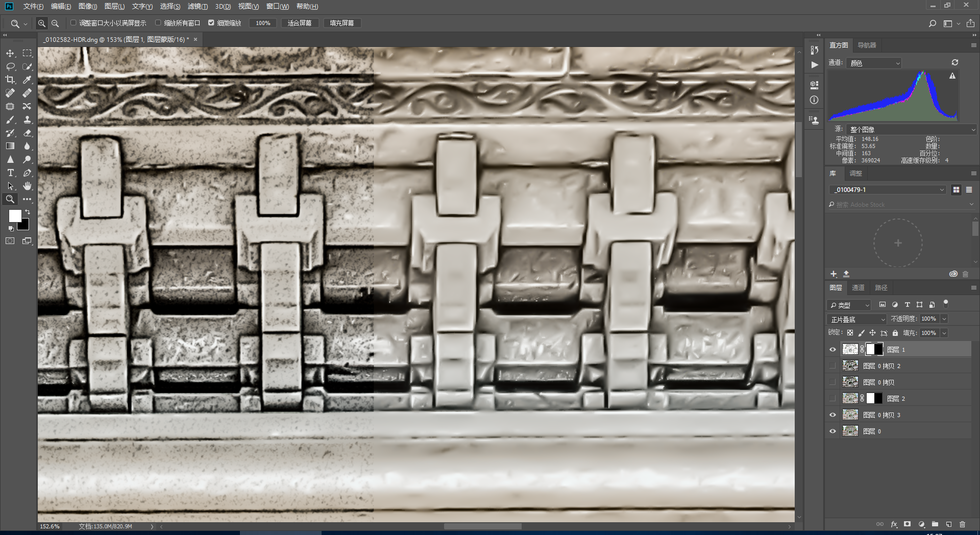This screenshot has width=980, height=535.
Task: Select the Sharpen tool
Action: pyautogui.click(x=10, y=159)
